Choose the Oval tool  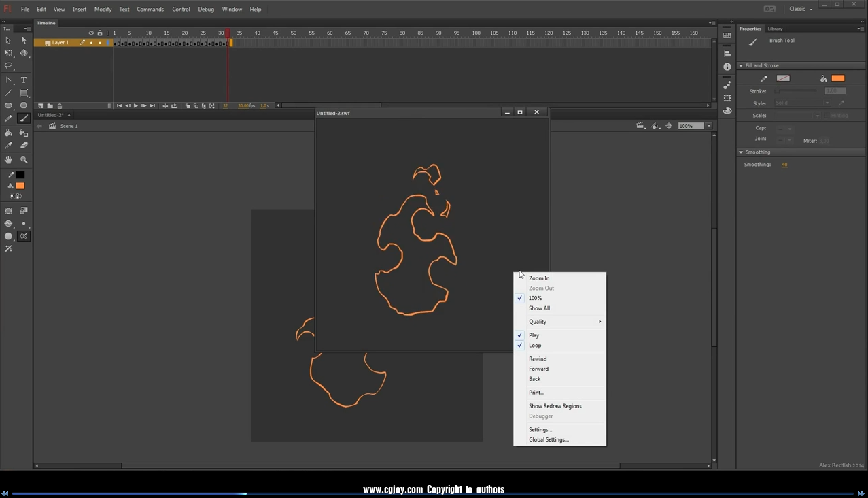(x=8, y=106)
